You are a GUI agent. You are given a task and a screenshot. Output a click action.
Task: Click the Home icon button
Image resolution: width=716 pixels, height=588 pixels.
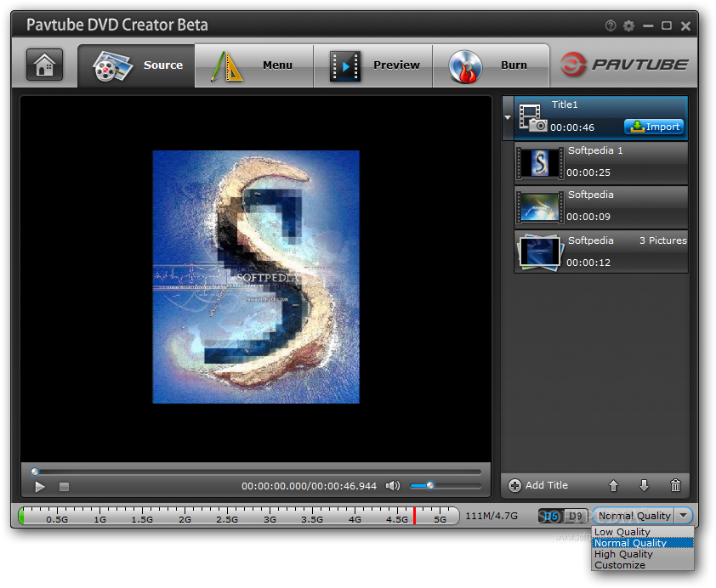44,65
